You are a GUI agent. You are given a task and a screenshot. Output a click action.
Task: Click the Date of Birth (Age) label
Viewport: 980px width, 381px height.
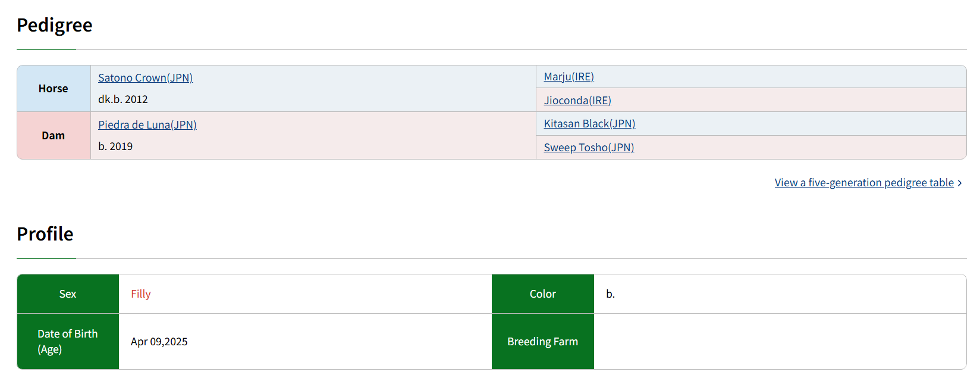[68, 342]
